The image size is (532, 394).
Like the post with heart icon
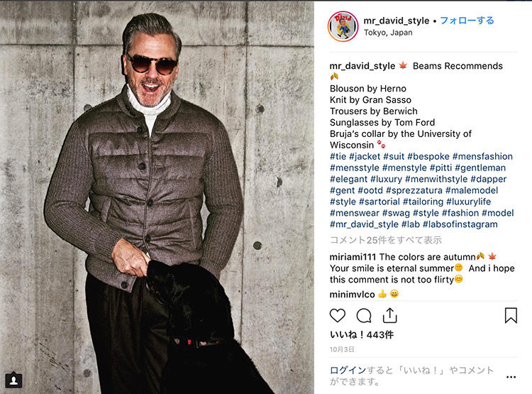[337, 315]
